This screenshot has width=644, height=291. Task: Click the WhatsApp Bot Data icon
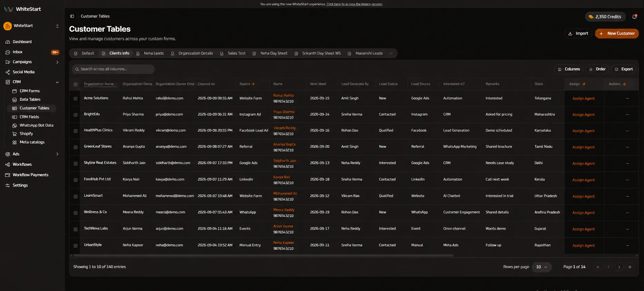[14, 126]
